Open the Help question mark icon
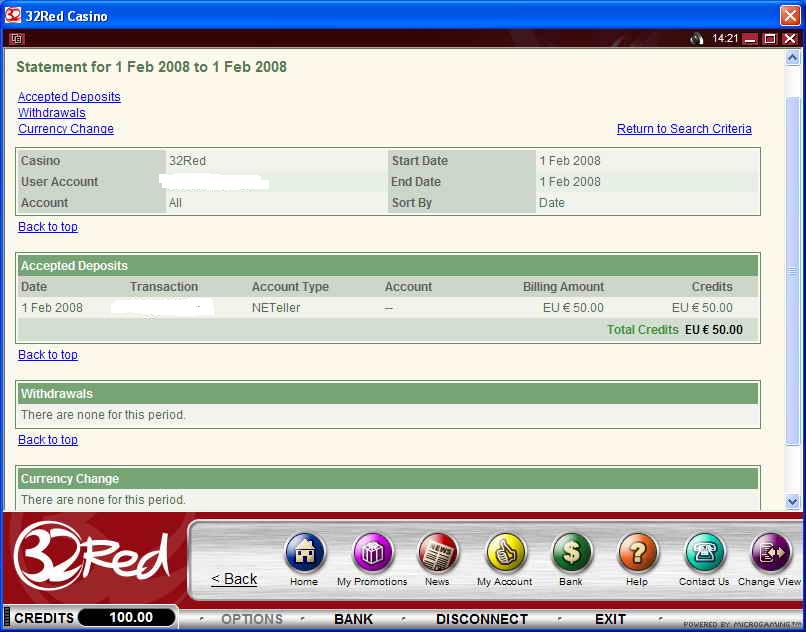Viewport: 806px width, 632px height. pos(637,553)
